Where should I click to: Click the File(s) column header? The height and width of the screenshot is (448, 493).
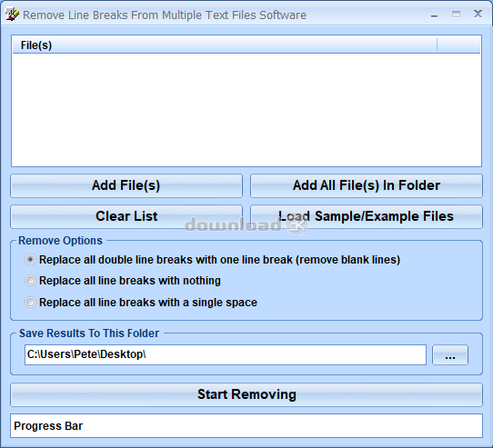[x=225, y=45]
